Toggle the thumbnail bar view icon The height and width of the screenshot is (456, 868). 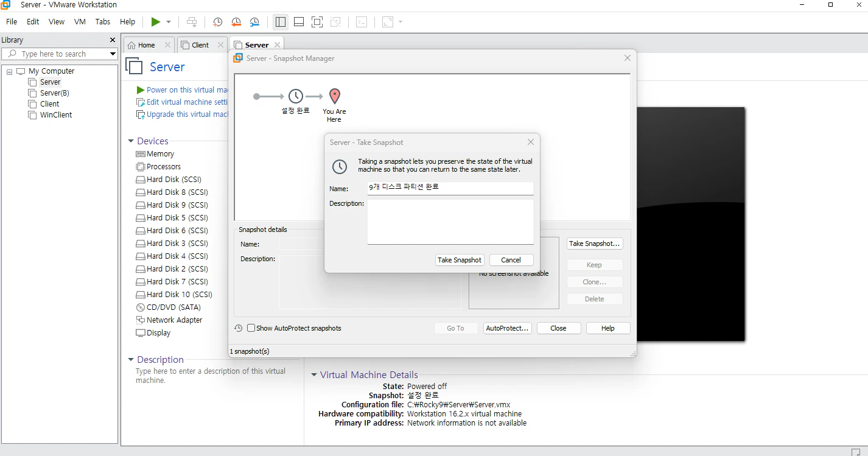298,22
